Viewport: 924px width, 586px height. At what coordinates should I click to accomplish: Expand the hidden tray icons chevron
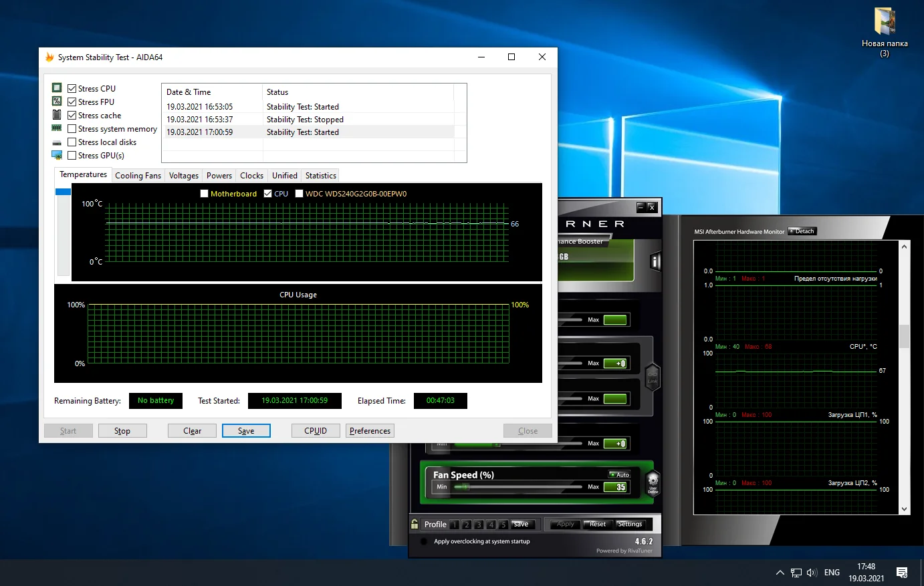coord(780,573)
